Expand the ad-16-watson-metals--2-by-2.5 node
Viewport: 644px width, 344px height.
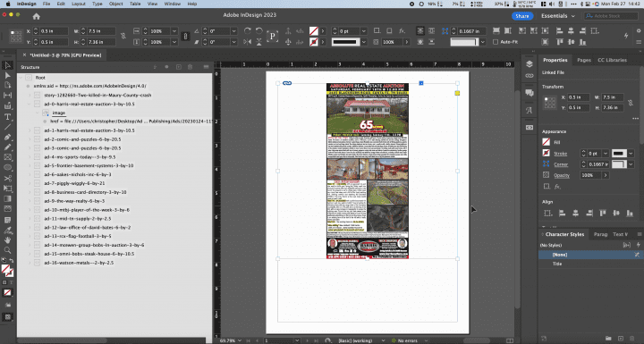30,263
